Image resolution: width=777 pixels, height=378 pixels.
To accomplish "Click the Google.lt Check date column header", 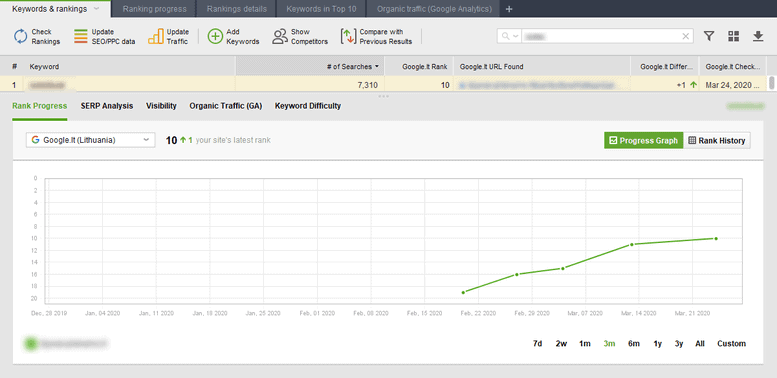I will (732, 66).
